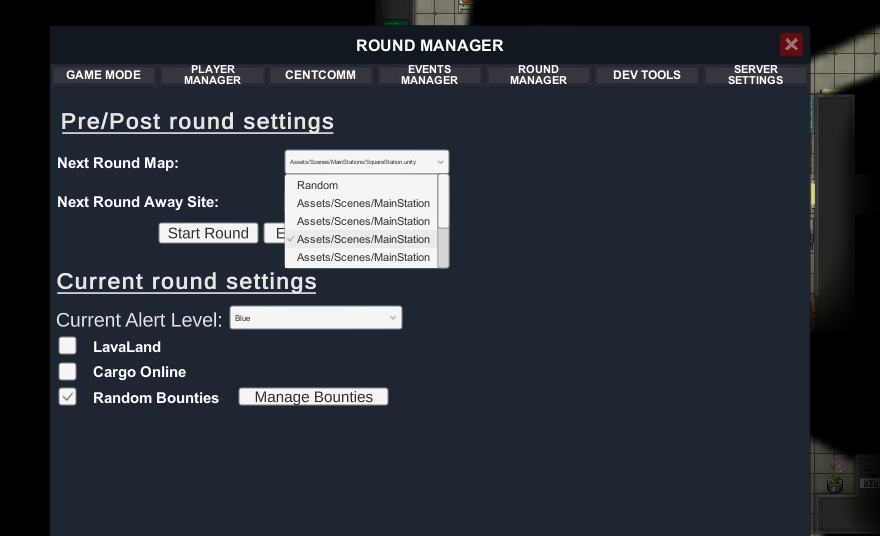Viewport: 880px width, 536px height.
Task: Enable the LavaLand checkbox
Action: point(67,346)
